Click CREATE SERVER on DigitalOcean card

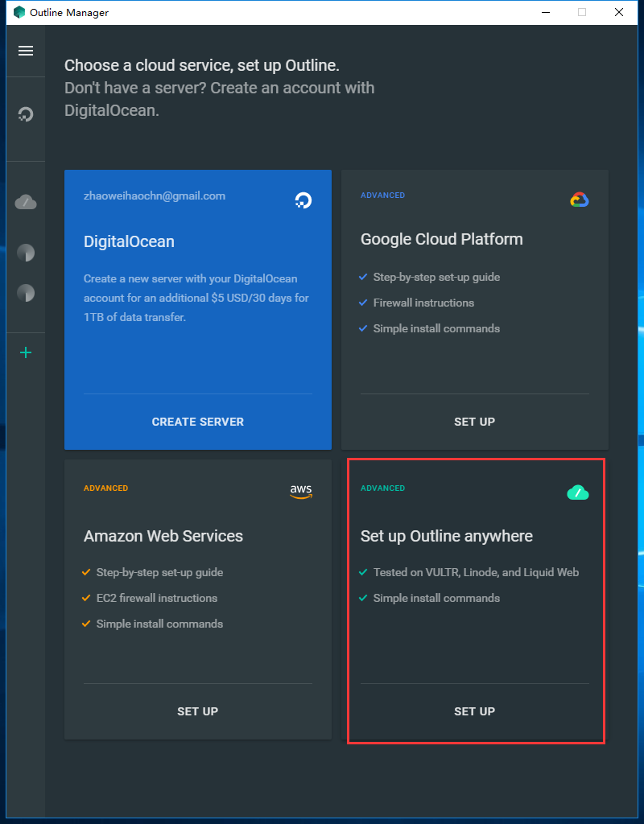point(198,422)
